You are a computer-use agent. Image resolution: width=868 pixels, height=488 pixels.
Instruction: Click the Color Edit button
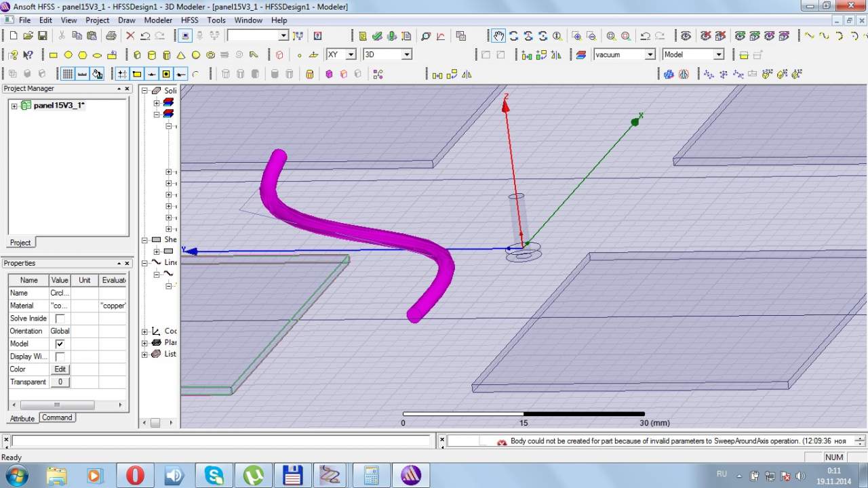[60, 369]
